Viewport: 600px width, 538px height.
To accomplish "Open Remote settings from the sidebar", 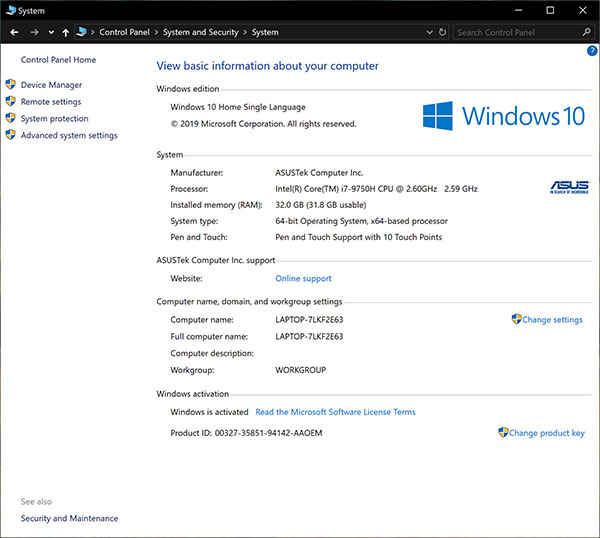I will click(x=51, y=102).
